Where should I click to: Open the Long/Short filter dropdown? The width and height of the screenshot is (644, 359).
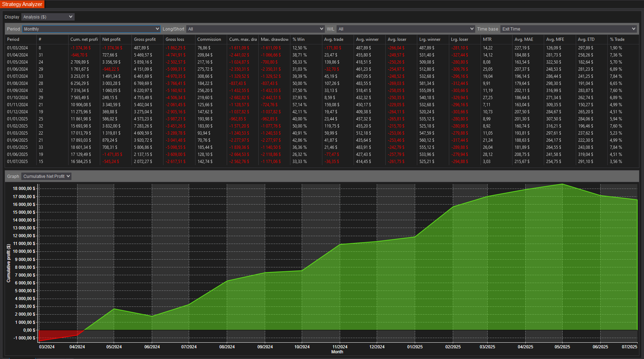pyautogui.click(x=255, y=29)
